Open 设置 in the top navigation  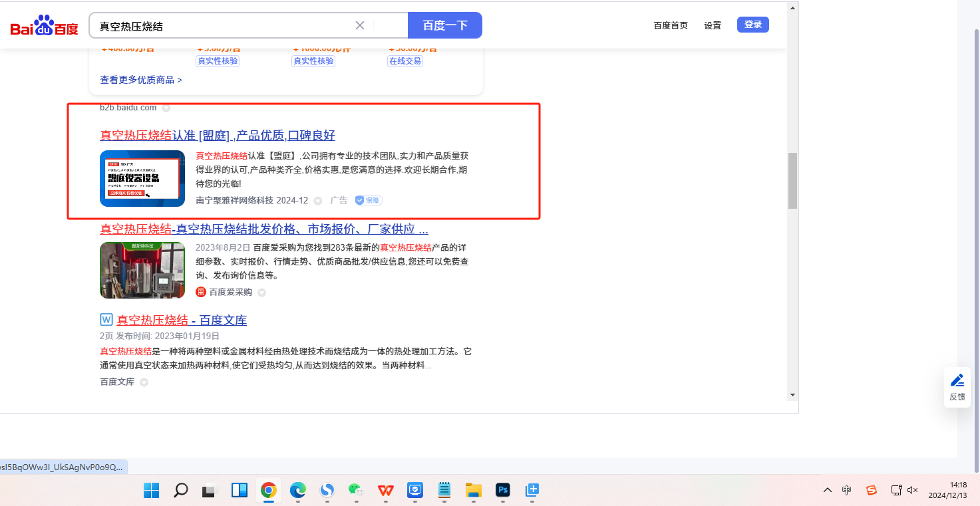[x=713, y=25]
